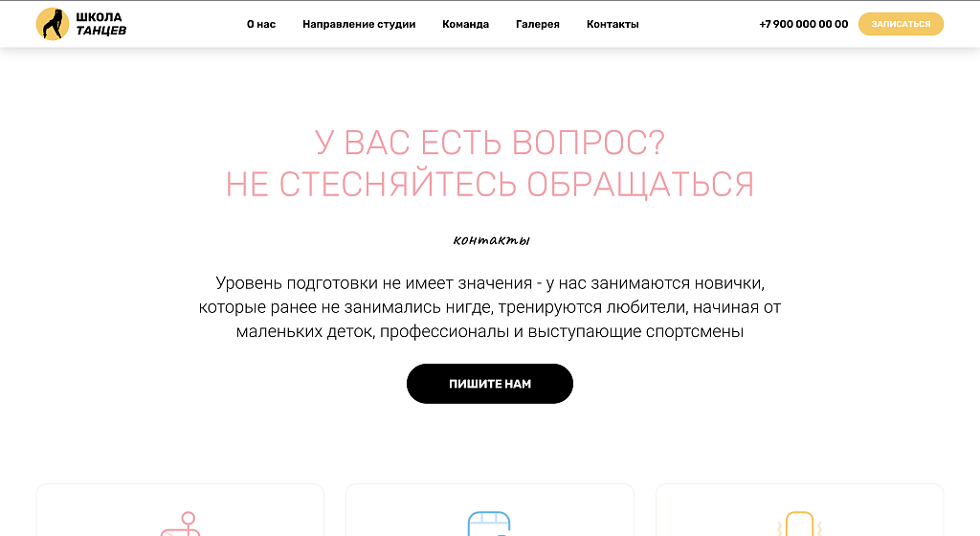The height and width of the screenshot is (536, 980).
Task: Select the left card with pink icon
Action: pyautogui.click(x=180, y=510)
